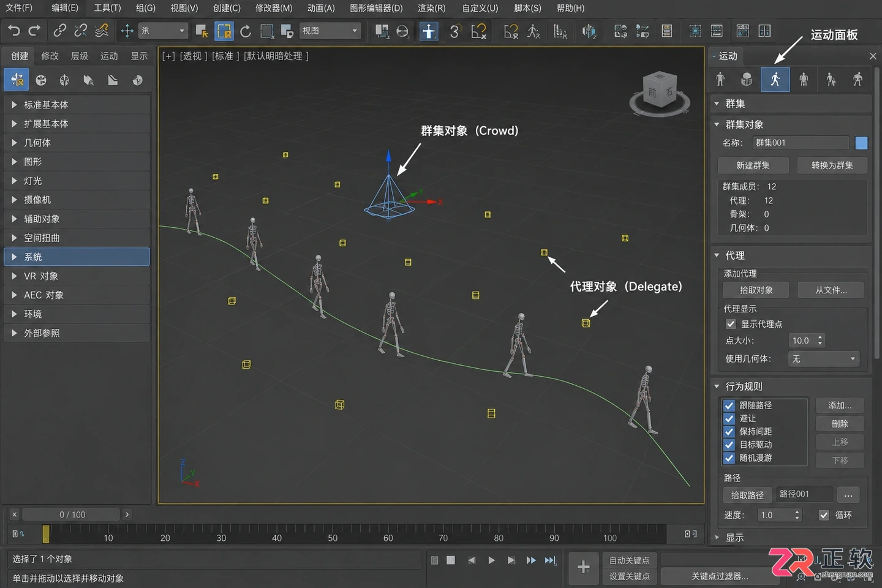
Task: Click the timeline frame slider handle
Action: [x=46, y=534]
